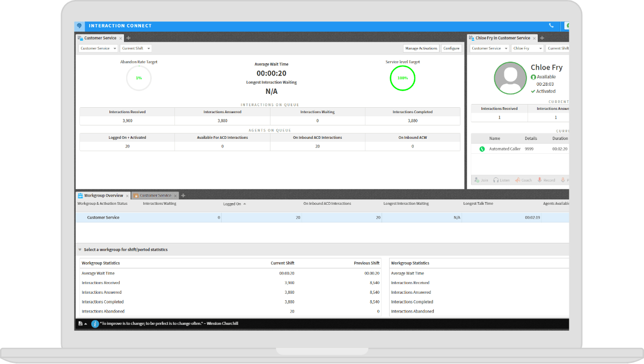Close the Chloe Fry in Customer Service tab

pos(535,39)
